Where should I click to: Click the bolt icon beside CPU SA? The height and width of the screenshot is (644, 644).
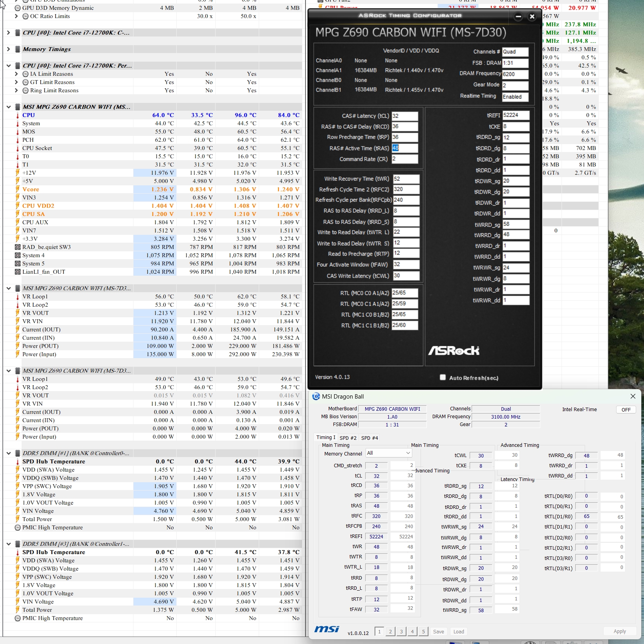click(x=17, y=214)
